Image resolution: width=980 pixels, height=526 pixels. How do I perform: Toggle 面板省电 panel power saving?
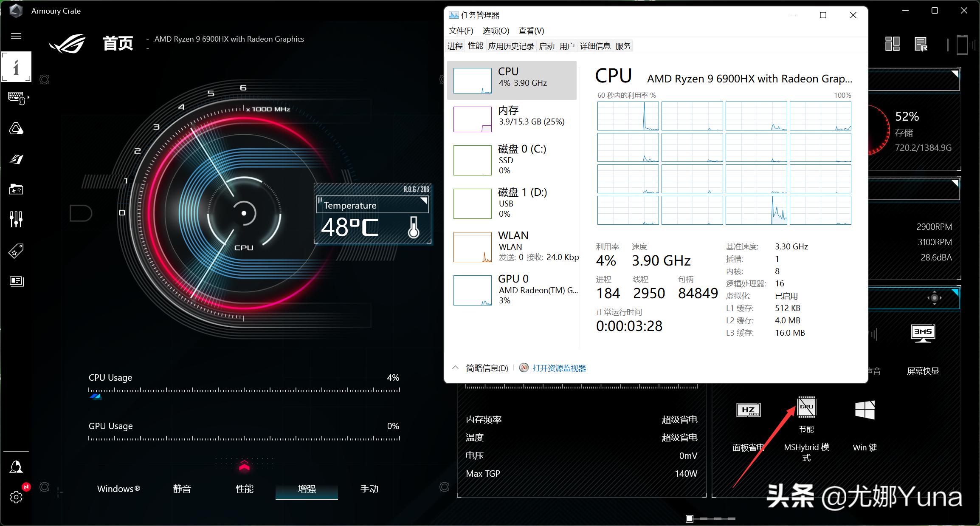coord(748,409)
